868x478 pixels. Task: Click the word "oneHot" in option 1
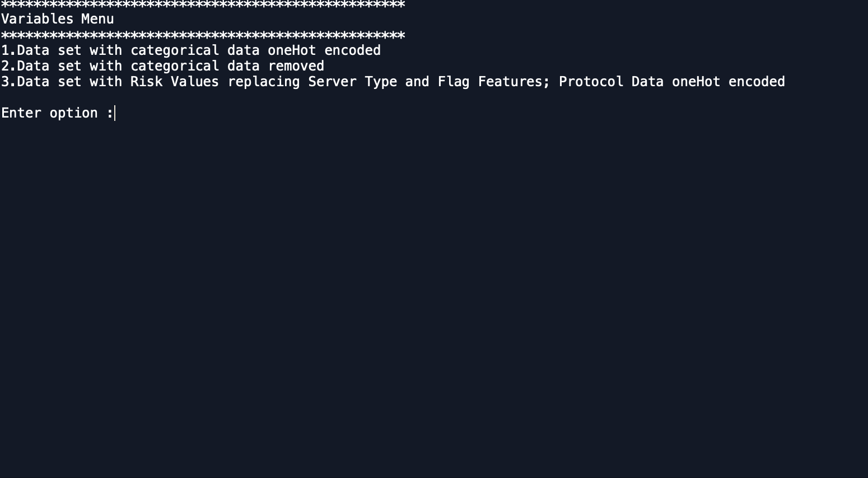coord(292,50)
